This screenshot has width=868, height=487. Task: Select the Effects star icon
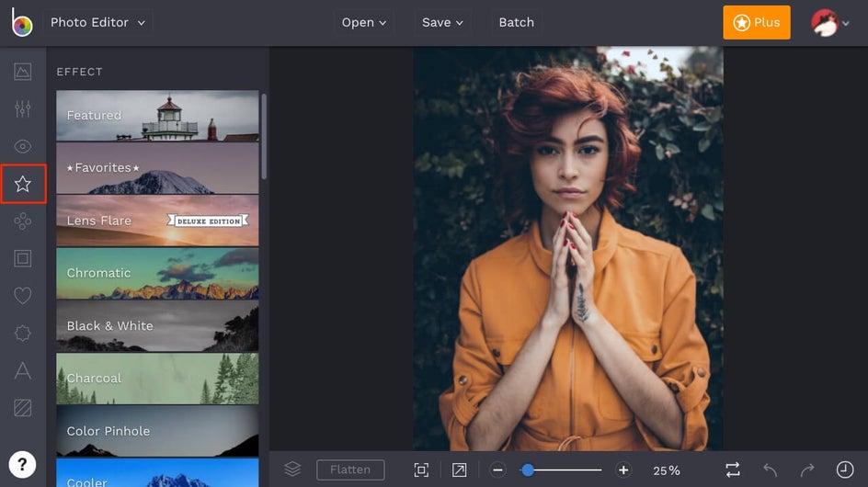pos(23,184)
